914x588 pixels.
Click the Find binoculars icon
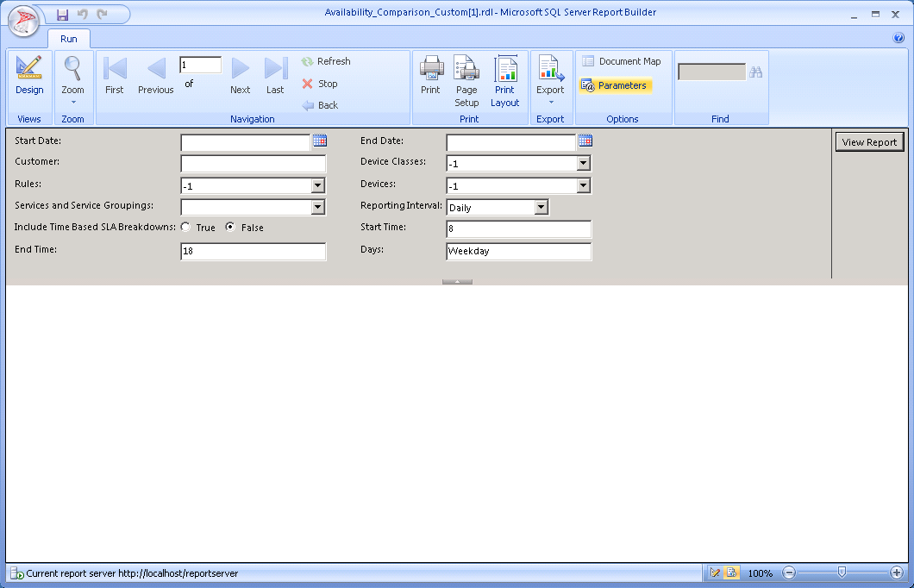click(756, 72)
